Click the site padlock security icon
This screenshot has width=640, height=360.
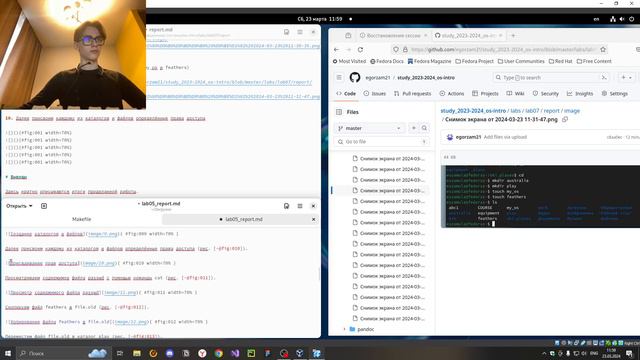405,49
